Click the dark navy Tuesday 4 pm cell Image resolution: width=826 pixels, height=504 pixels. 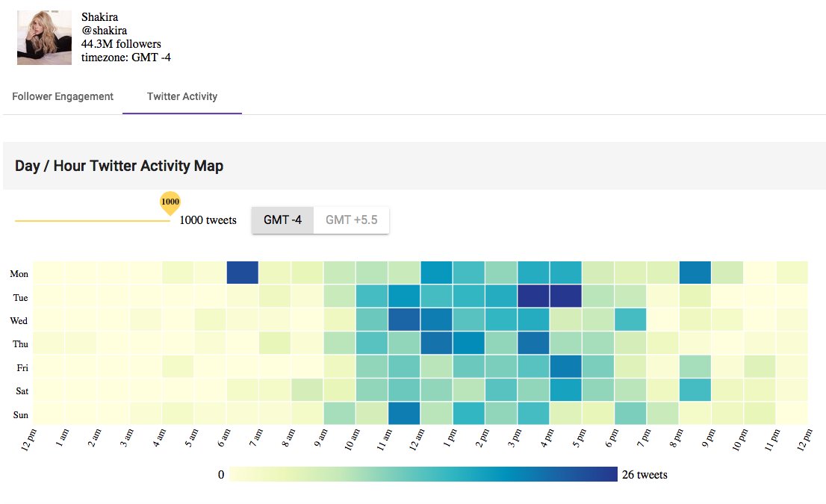coord(565,296)
